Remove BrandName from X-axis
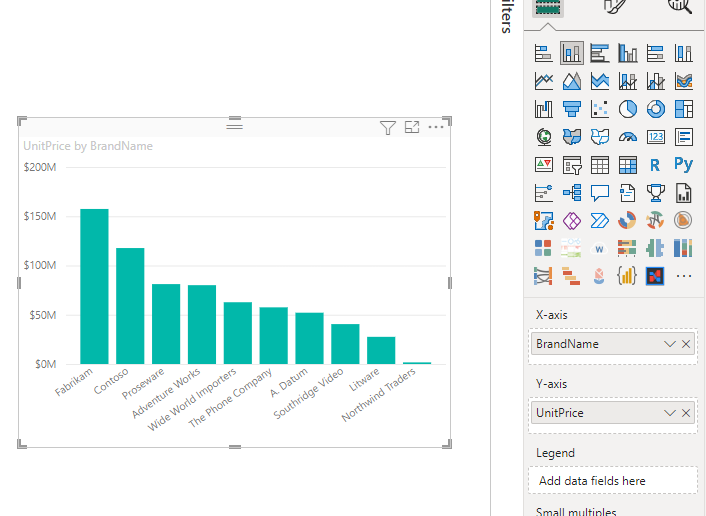Image resolution: width=706 pixels, height=516 pixels. 686,344
